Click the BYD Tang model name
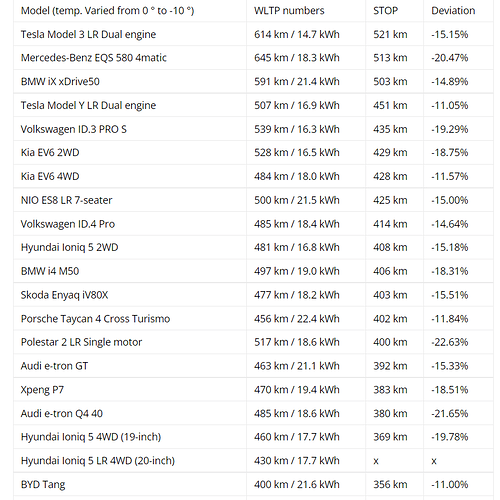This screenshot has height=500, width=500. tap(43, 485)
